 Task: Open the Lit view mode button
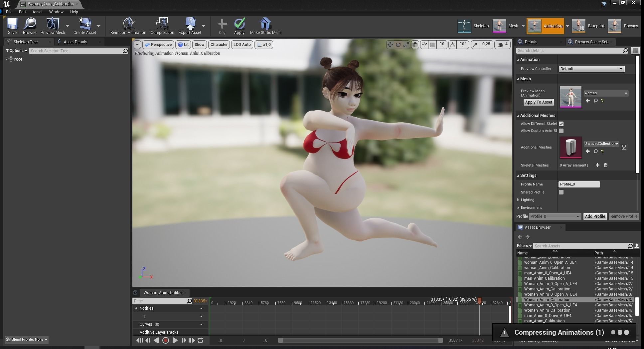(x=183, y=45)
